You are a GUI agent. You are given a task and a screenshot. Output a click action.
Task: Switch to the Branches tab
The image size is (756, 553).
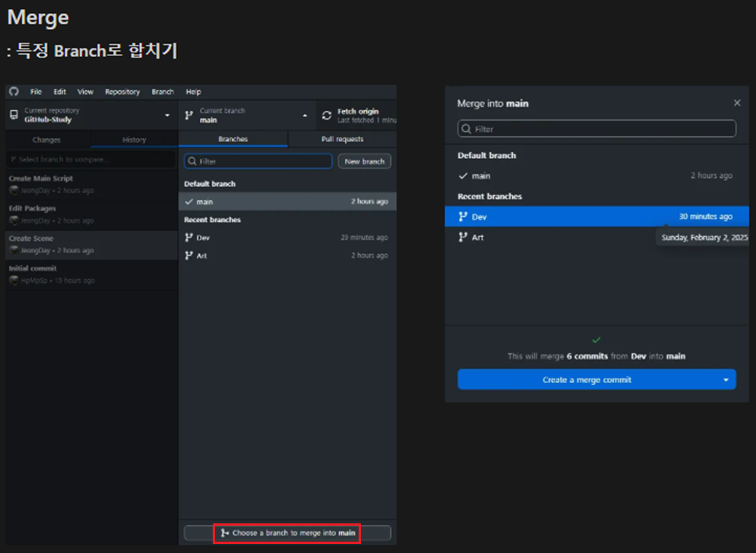pyautogui.click(x=232, y=139)
